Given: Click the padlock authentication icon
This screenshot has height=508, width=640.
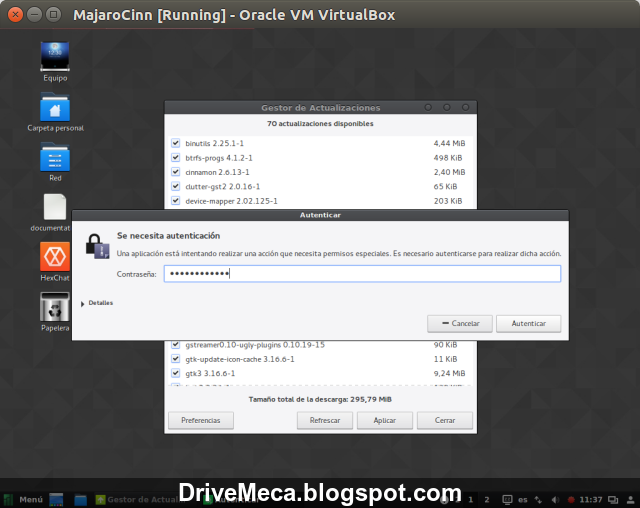Looking at the screenshot, I should [97, 246].
